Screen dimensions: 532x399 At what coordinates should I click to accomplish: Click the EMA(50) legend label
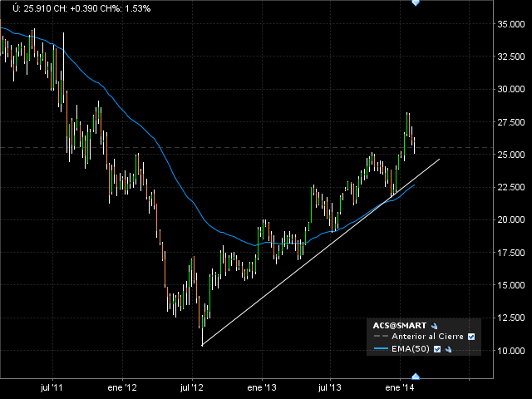(x=411, y=349)
